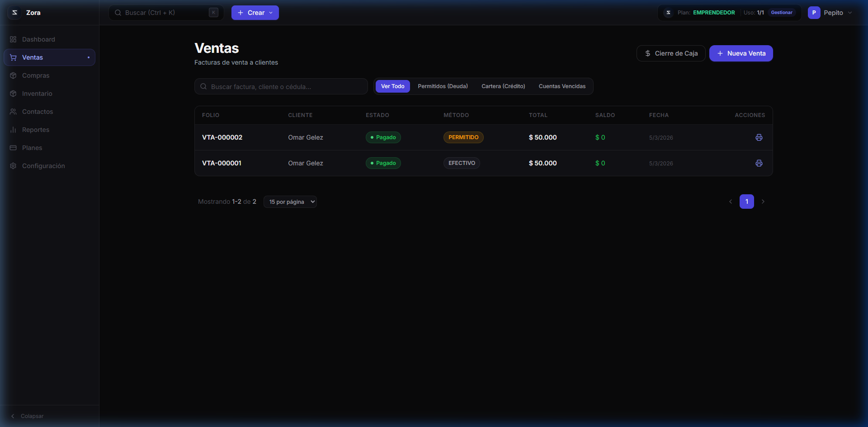Expand the Crear dropdown button
The width and height of the screenshot is (868, 427).
[255, 13]
